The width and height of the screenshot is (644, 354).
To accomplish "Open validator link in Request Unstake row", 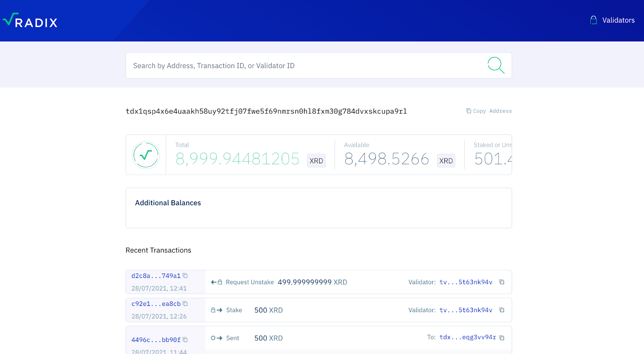I will click(466, 282).
